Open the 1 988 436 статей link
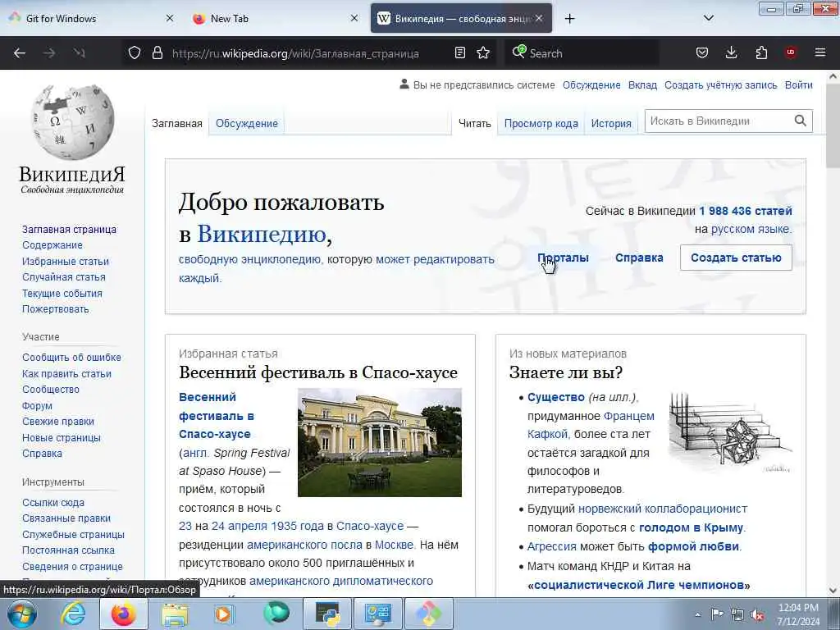Screen dimensions: 840x630 [745, 211]
